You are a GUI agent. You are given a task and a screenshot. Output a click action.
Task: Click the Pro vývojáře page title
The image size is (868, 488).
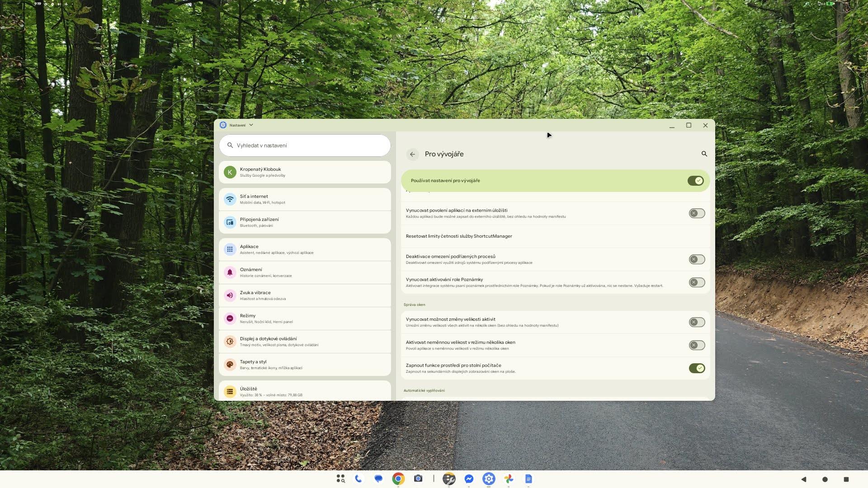[444, 154]
